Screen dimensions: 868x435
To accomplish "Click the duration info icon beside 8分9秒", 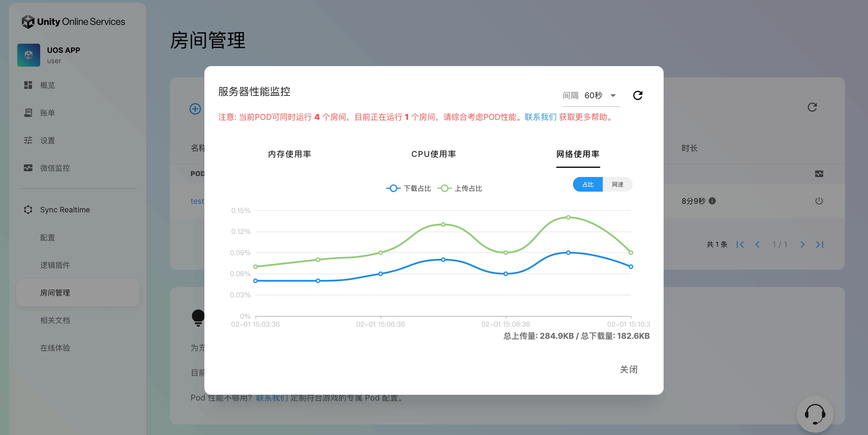I will [x=712, y=201].
